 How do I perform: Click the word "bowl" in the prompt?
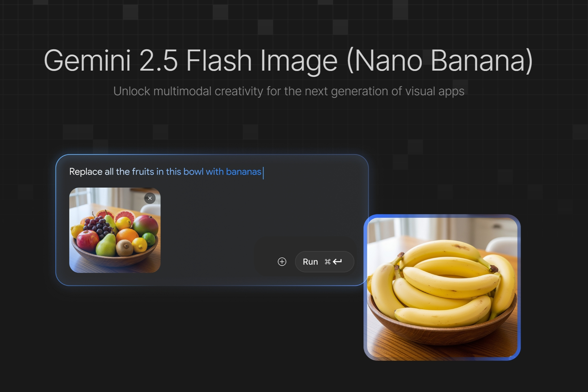(x=193, y=172)
